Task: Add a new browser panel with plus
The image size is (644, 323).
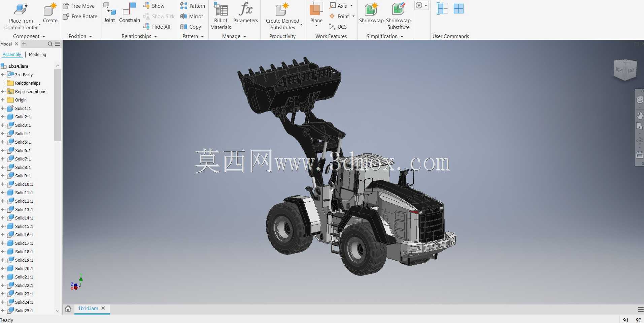Action: 24,44
